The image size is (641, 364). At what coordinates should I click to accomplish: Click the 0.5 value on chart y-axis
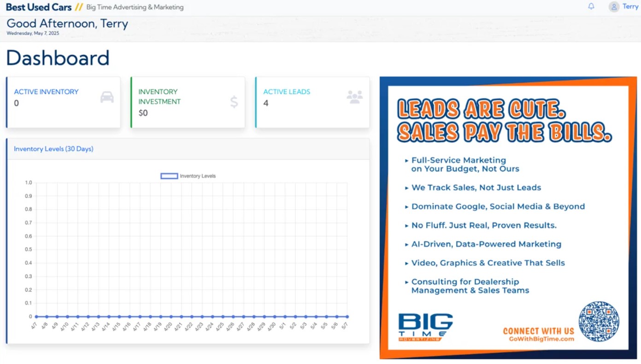(29, 250)
